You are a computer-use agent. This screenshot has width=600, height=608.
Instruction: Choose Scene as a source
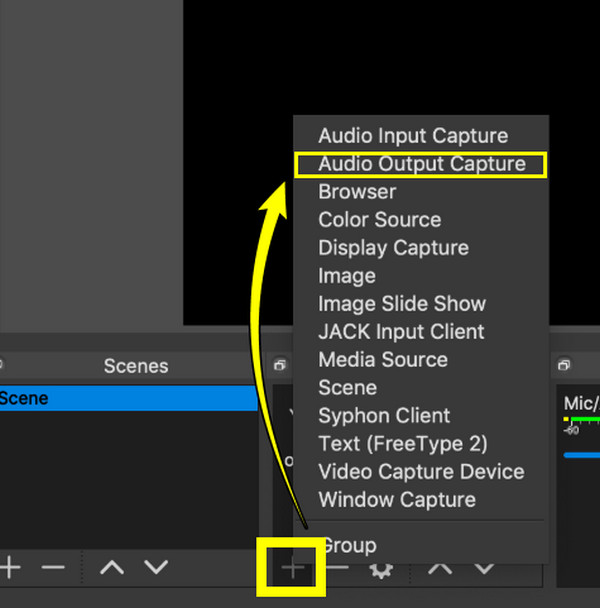coord(421,388)
